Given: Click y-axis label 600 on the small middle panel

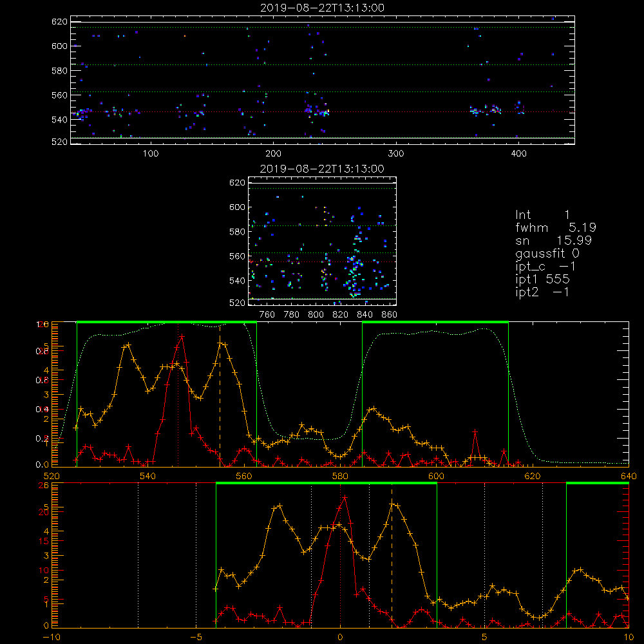Looking at the screenshot, I should pos(238,207).
